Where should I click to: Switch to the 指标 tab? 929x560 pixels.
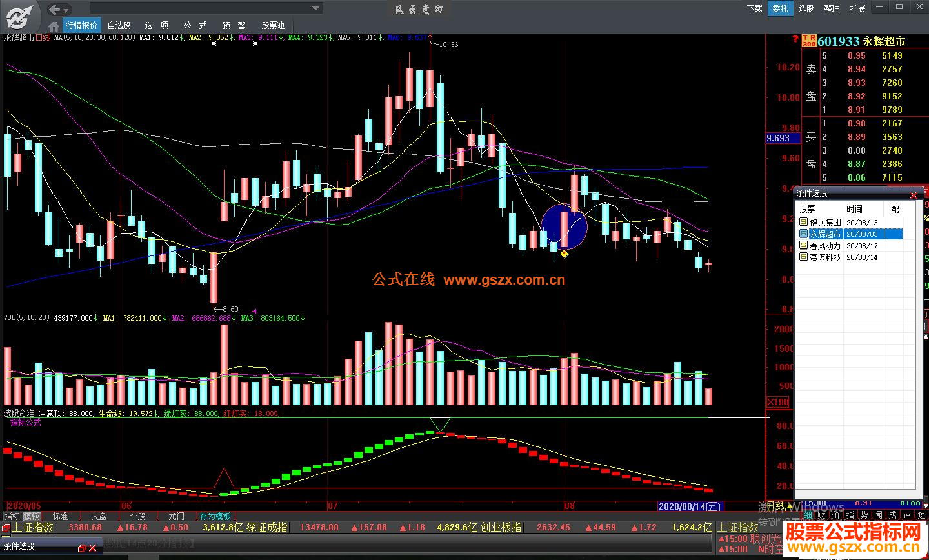pyautogui.click(x=12, y=517)
